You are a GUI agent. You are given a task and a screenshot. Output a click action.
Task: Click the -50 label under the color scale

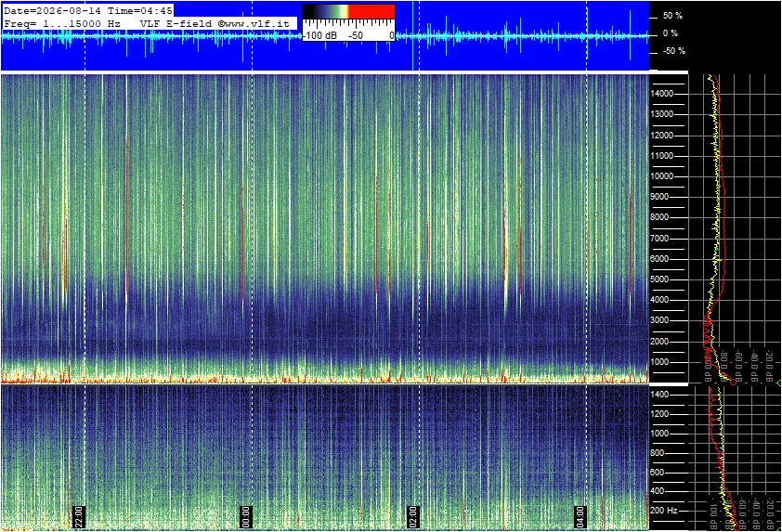point(356,36)
